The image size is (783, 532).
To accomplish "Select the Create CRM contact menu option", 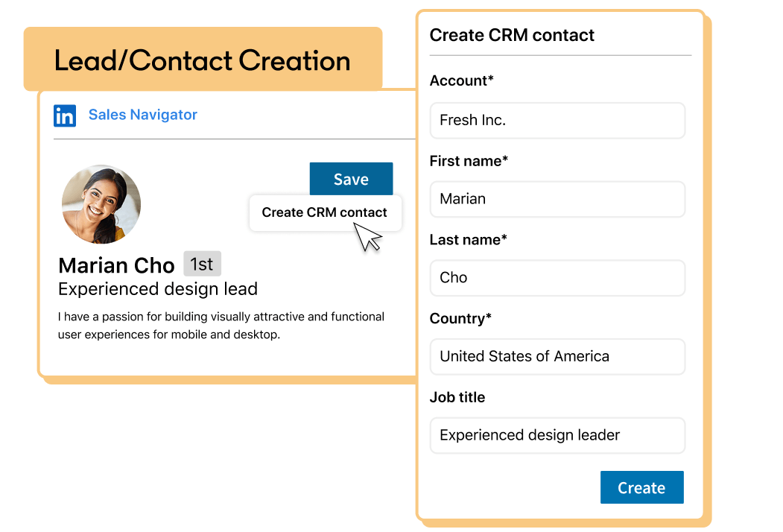I will (x=324, y=212).
